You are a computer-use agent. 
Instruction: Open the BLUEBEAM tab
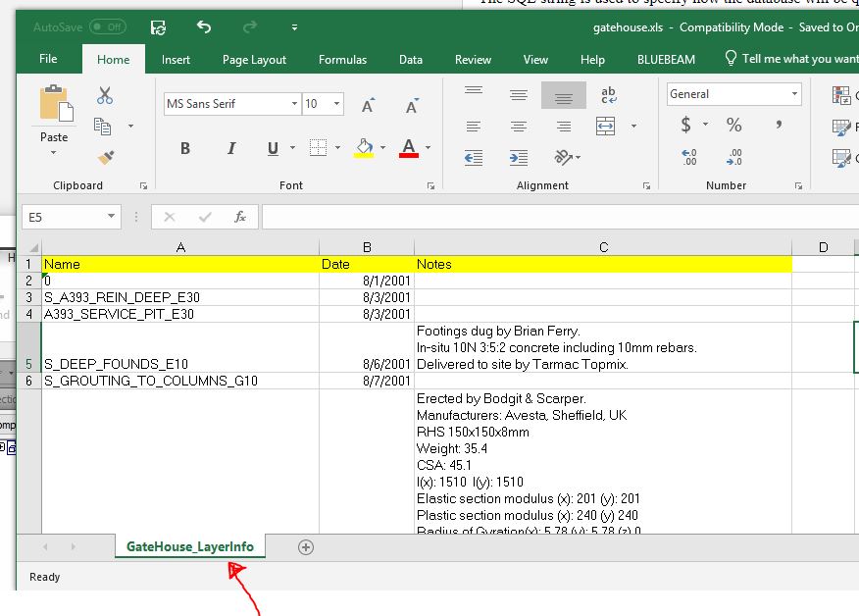tap(666, 59)
